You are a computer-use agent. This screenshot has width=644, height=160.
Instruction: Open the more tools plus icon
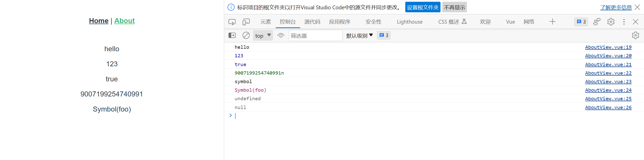coord(552,22)
